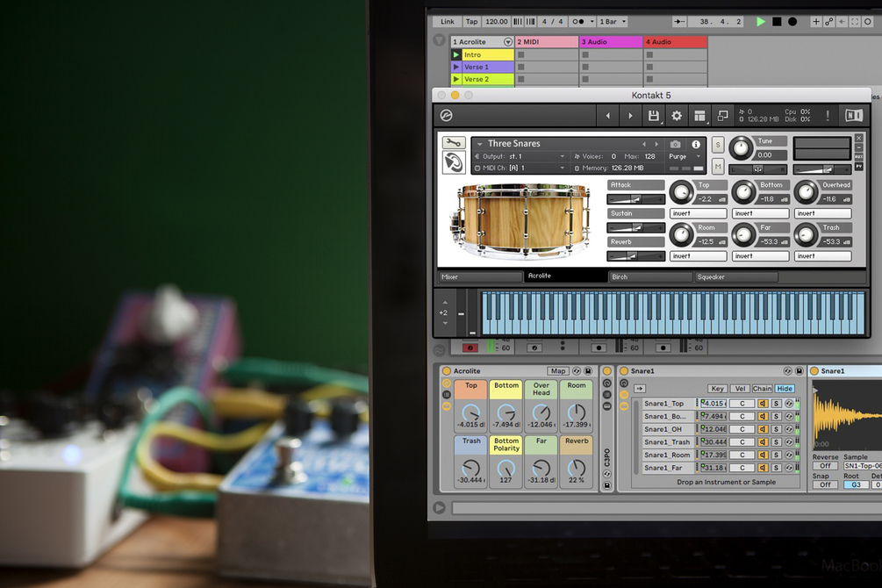Mute the Three Snares instrument

718,166
